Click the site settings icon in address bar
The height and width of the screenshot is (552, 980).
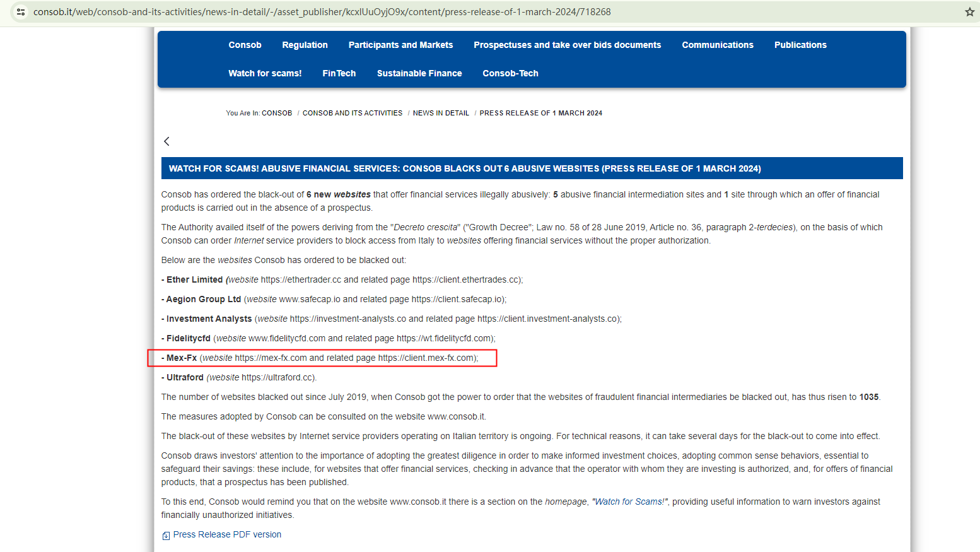coord(21,12)
